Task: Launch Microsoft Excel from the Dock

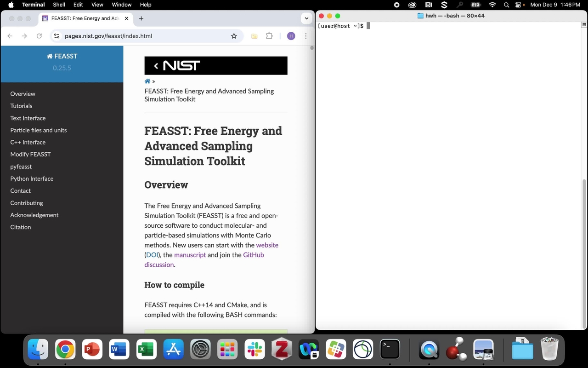Action: (147, 350)
